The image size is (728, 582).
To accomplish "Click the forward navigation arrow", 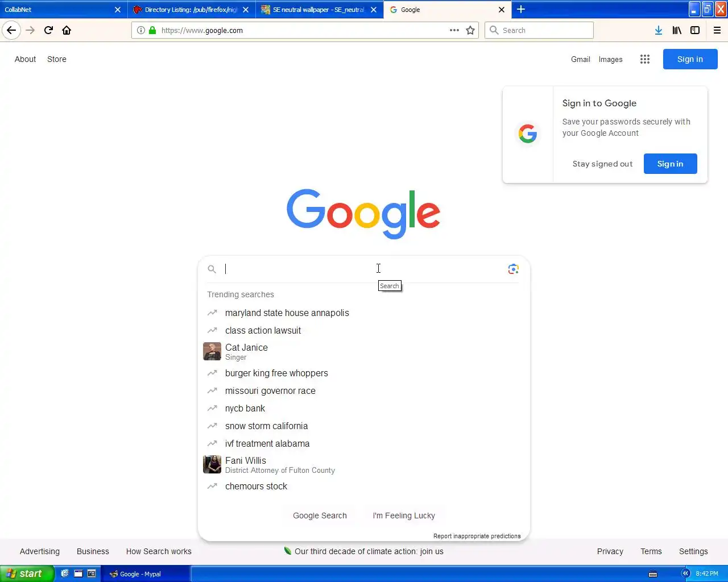I will (x=31, y=30).
